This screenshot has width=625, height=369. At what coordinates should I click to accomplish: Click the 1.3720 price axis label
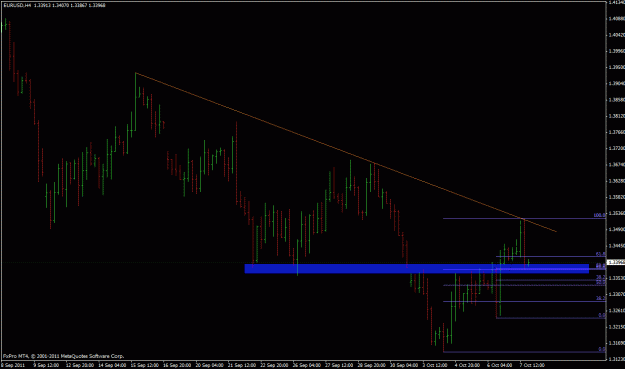[x=617, y=148]
